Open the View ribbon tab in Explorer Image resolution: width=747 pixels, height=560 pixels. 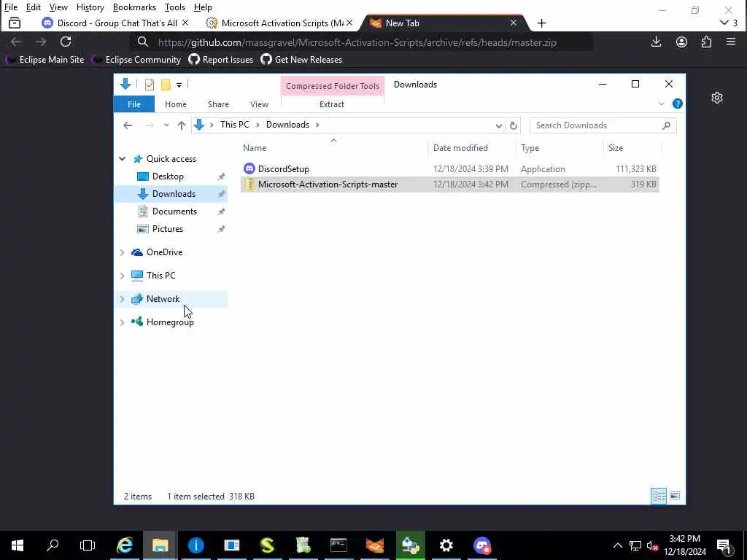coord(259,104)
